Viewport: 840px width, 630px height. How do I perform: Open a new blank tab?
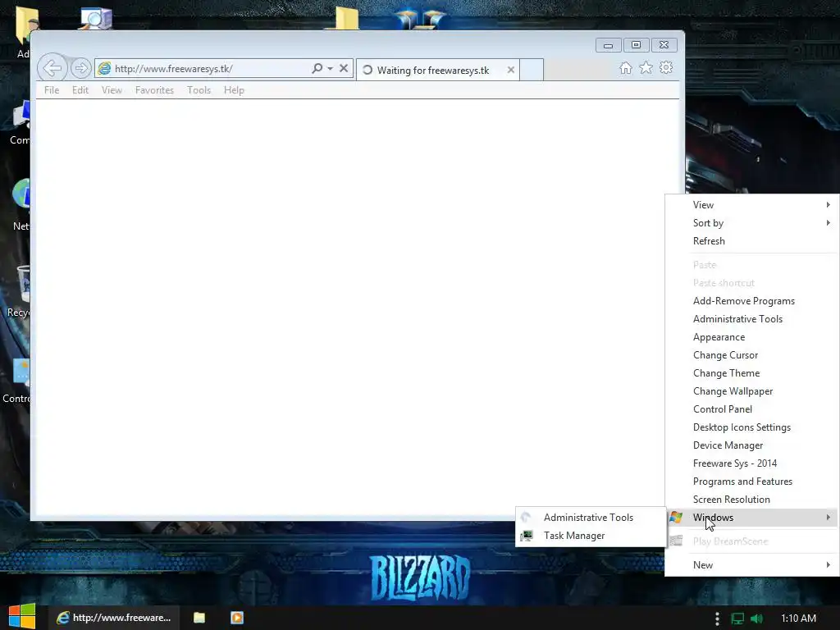[532, 70]
